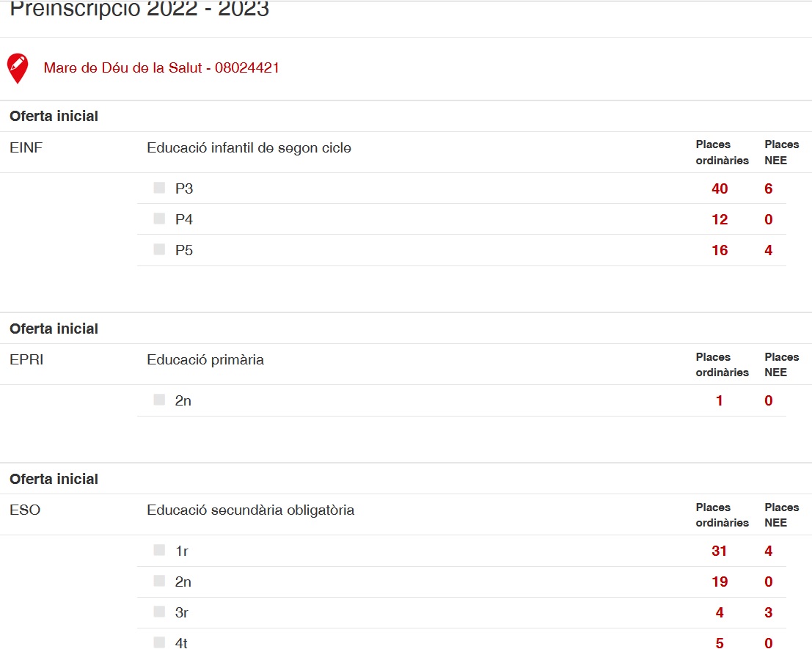Enable the P5 checkbox
Image resolution: width=812 pixels, height=649 pixels.
click(159, 249)
